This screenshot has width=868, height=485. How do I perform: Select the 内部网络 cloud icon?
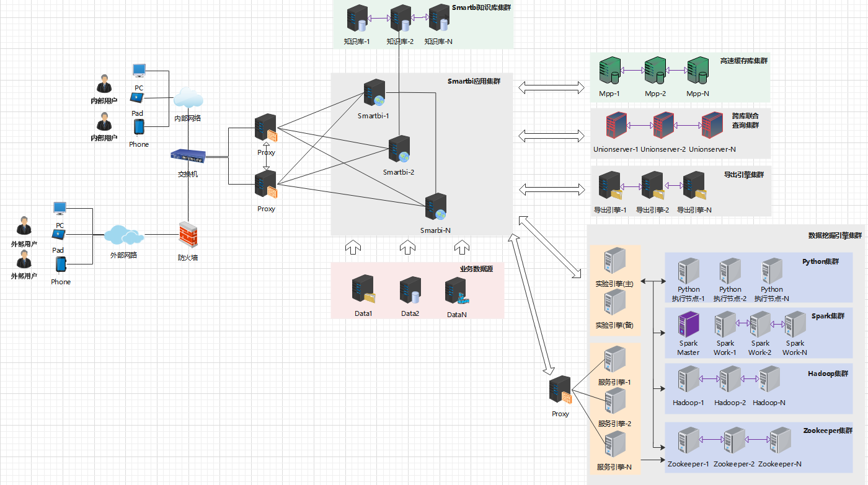188,99
